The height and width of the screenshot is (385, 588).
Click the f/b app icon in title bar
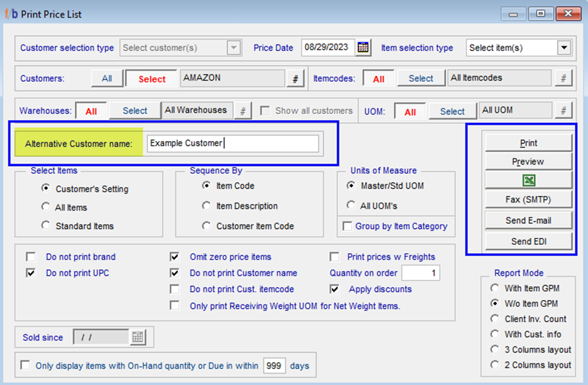[11, 14]
